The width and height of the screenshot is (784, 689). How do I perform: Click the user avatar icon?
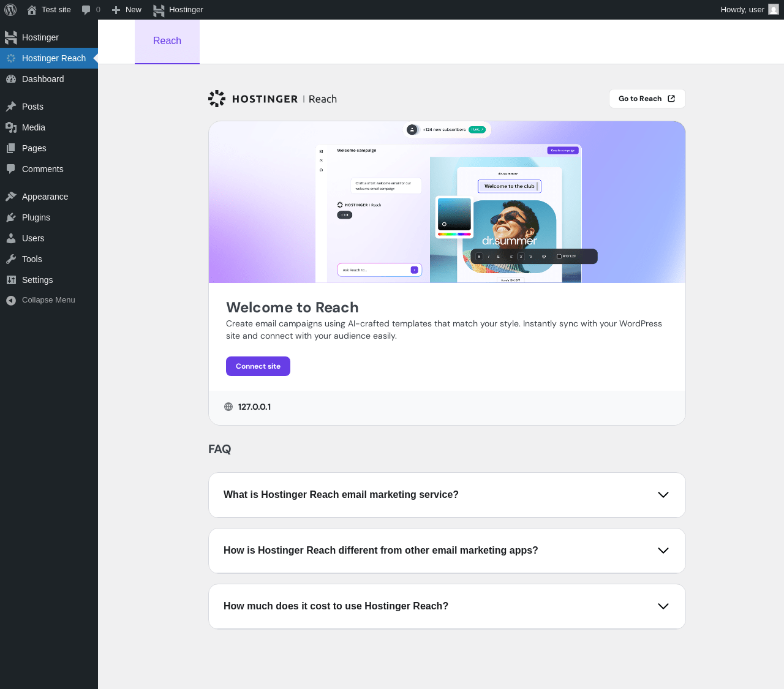coord(774,10)
